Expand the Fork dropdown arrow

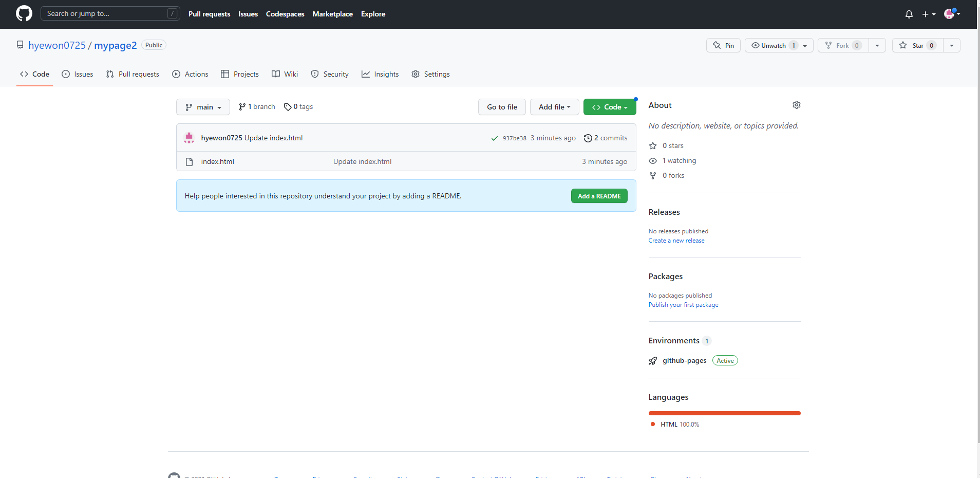[877, 45]
